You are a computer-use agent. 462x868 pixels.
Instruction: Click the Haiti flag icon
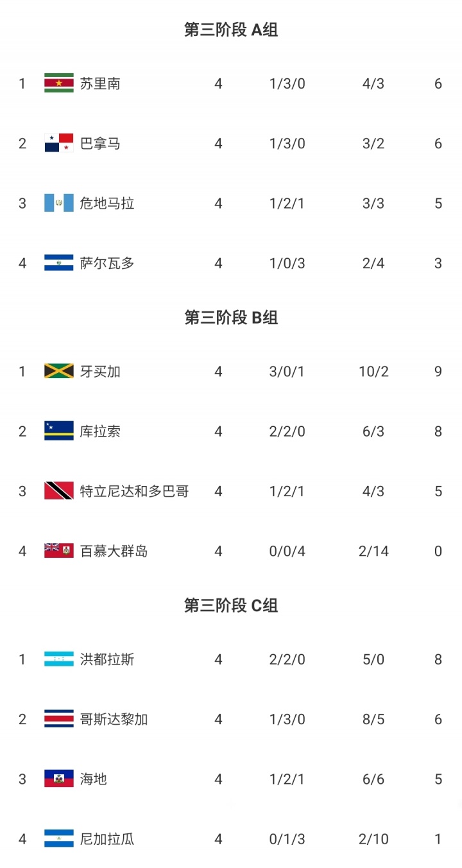59,779
